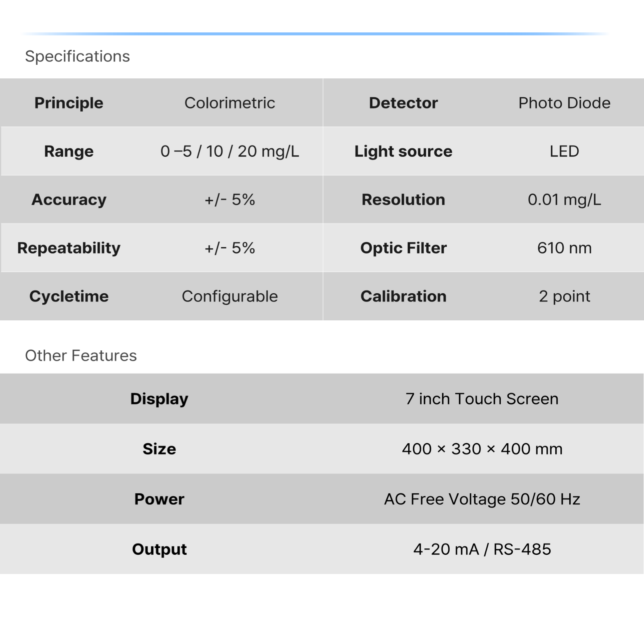
Task: Click the Photo Diode value
Action: click(564, 103)
